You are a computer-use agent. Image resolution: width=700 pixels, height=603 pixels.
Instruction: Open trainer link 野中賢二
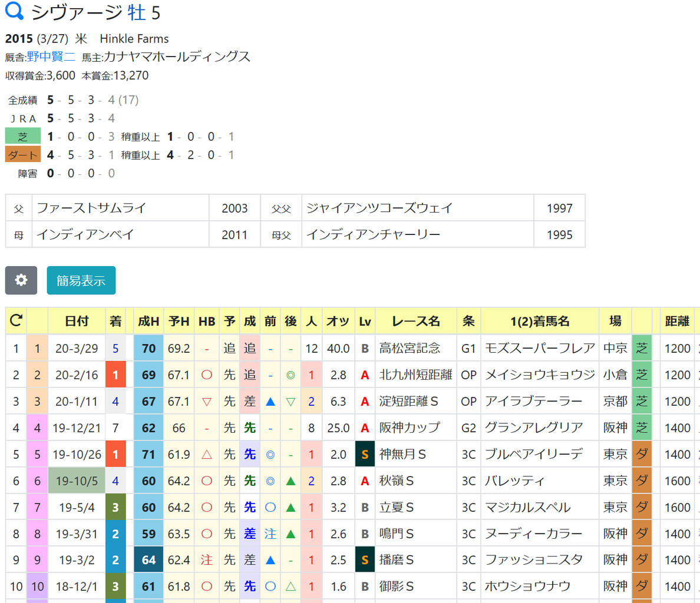(51, 57)
